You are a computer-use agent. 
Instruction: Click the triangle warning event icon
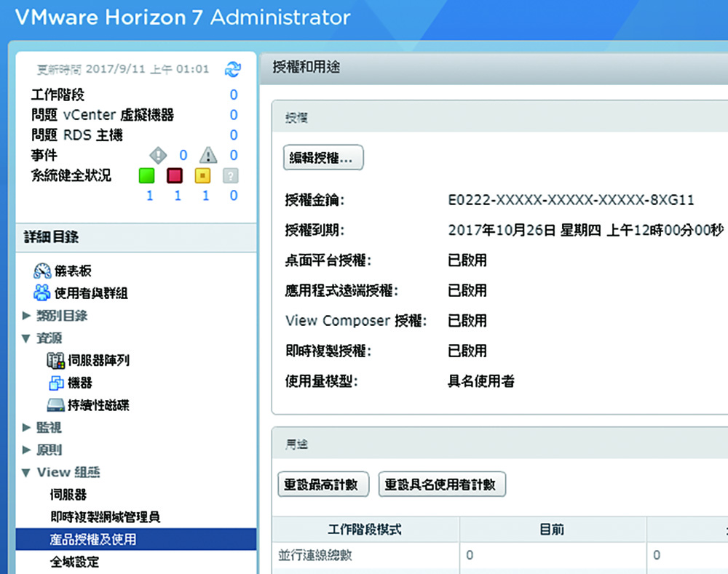208,155
